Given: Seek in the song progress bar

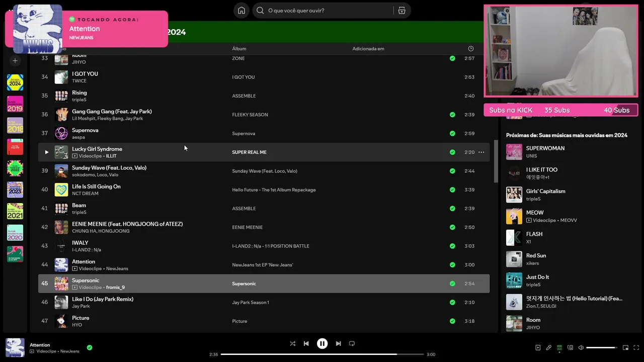Looking at the screenshot, I should tap(322, 354).
